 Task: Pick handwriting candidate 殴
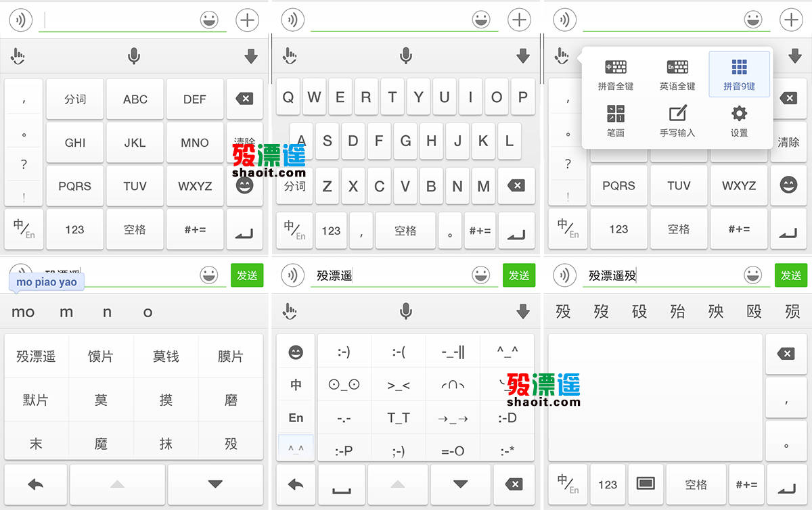(754, 311)
